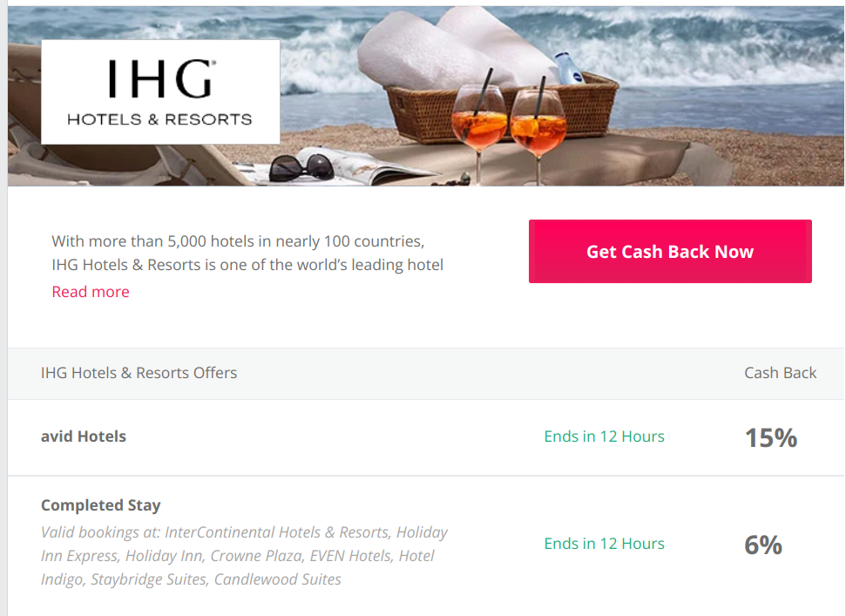Expand description with Read more link
Screen dimensions: 846x616
(x=91, y=292)
